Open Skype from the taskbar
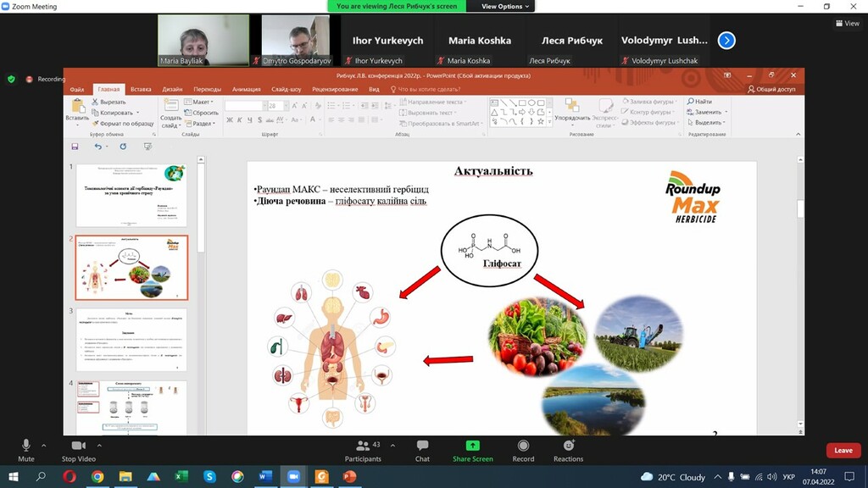 210,476
